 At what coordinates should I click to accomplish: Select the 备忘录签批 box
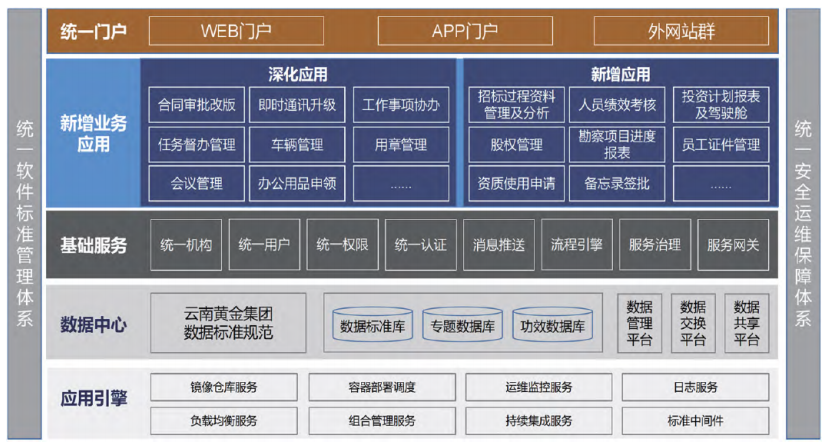(x=617, y=183)
